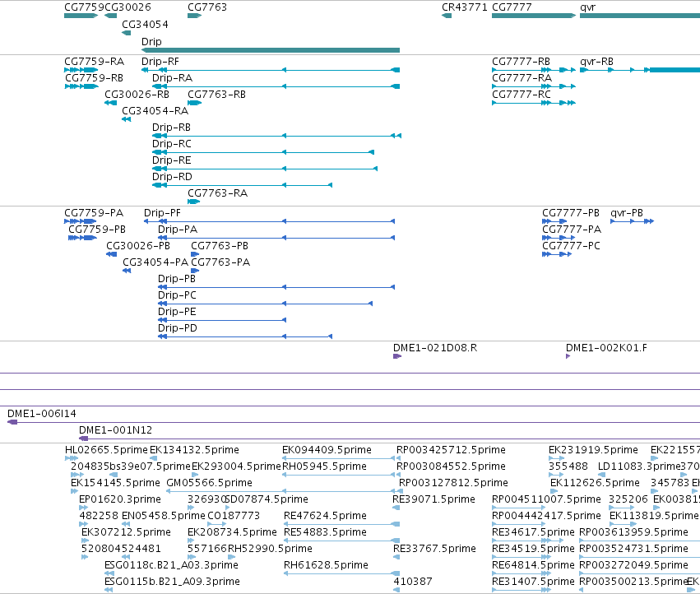Click the Drip-RD transcript label
Viewport: 700px width, 594px height.
pyautogui.click(x=172, y=176)
